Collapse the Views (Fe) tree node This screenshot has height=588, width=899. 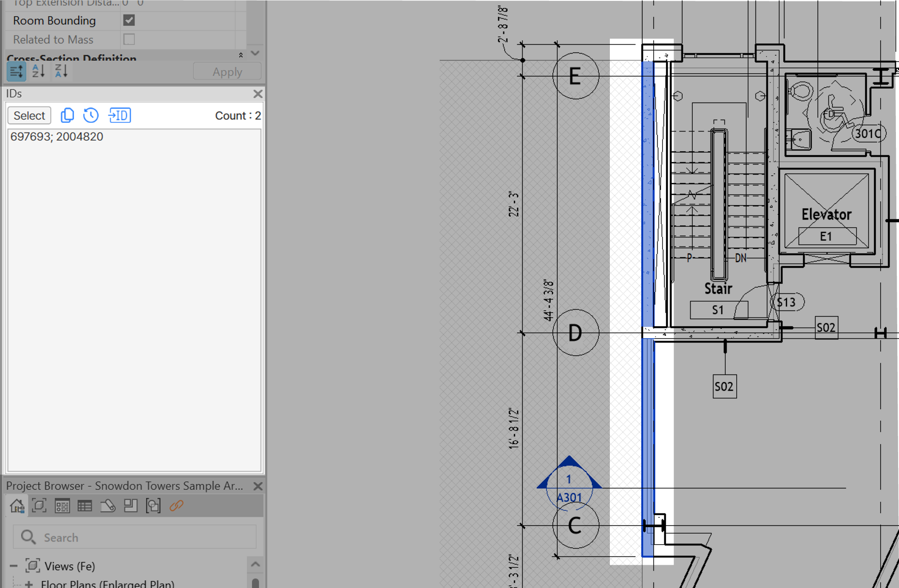point(14,566)
